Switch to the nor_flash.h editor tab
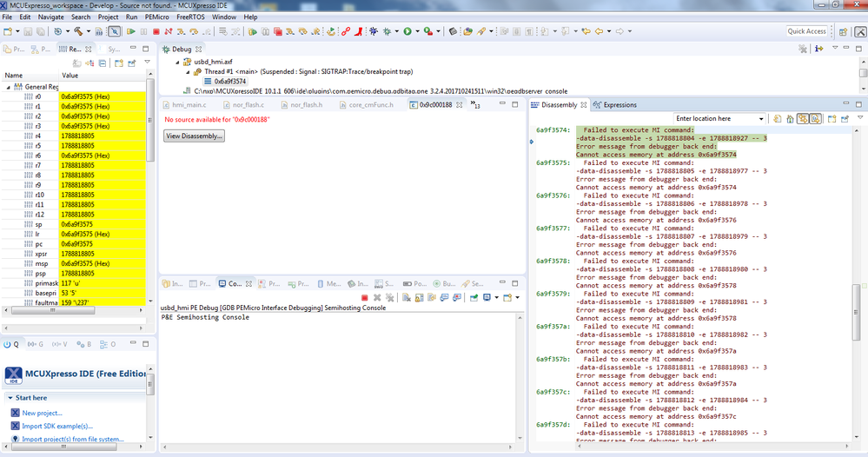The width and height of the screenshot is (868, 457). pyautogui.click(x=301, y=104)
